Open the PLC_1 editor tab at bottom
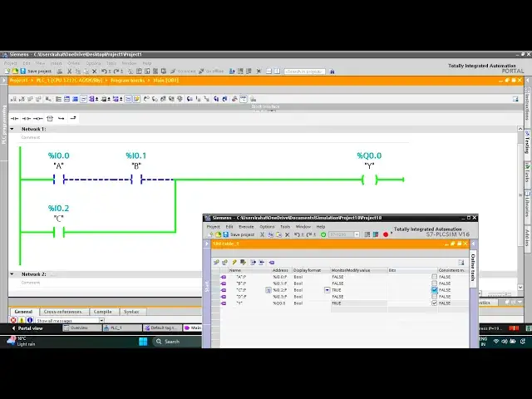The height and width of the screenshot is (399, 532). (x=122, y=328)
